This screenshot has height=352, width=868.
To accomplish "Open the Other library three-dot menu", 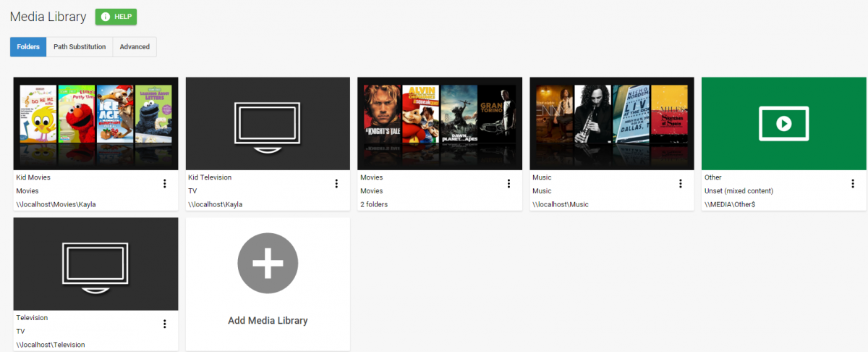I will [853, 183].
